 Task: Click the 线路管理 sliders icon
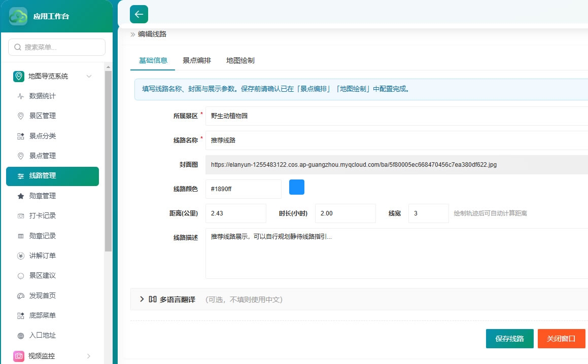coord(21,176)
